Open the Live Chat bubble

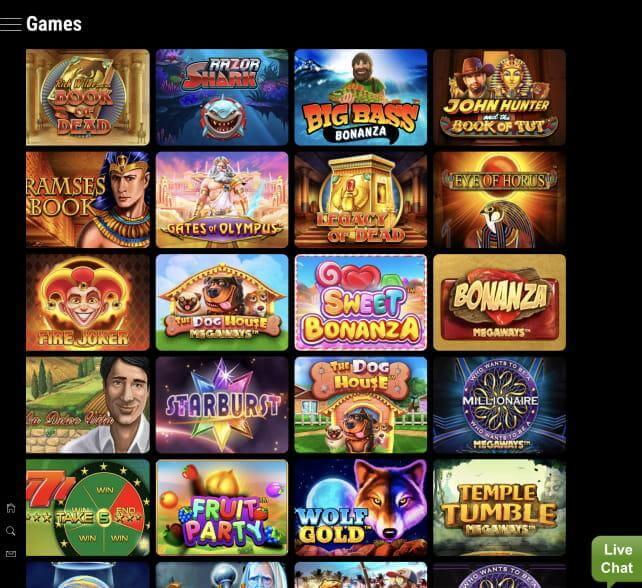click(617, 559)
